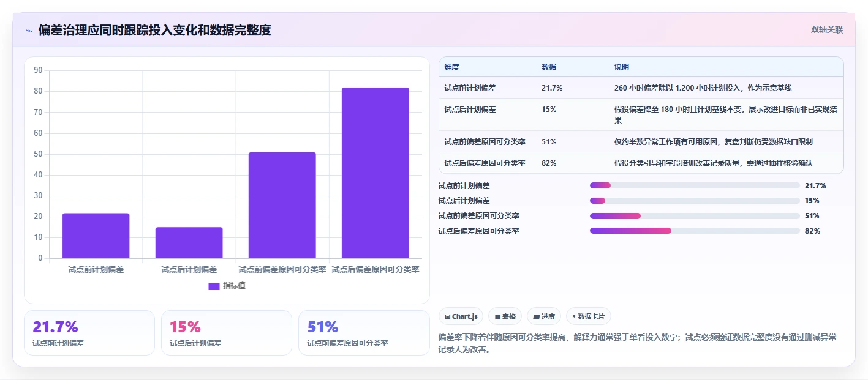Click the 15% value beside progress bar
This screenshot has height=380, width=868.
pos(812,201)
